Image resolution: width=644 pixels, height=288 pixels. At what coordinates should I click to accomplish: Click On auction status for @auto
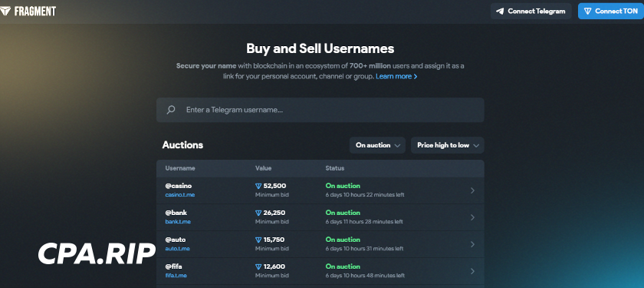click(343, 240)
